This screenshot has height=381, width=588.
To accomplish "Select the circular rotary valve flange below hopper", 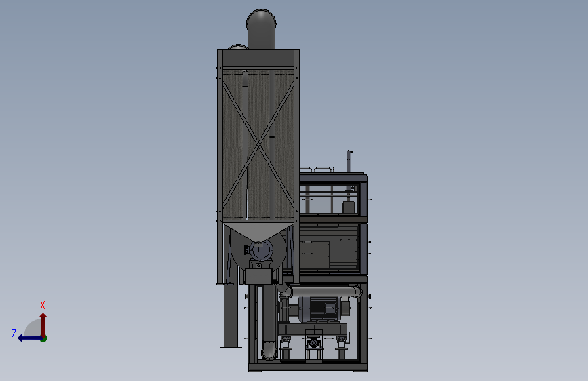I will coord(261,250).
